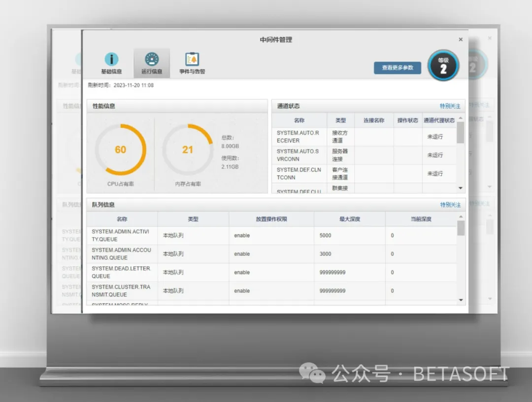The width and height of the screenshot is (532, 402).
Task: Select the 运行信息 gauge icon tab
Action: 152,63
